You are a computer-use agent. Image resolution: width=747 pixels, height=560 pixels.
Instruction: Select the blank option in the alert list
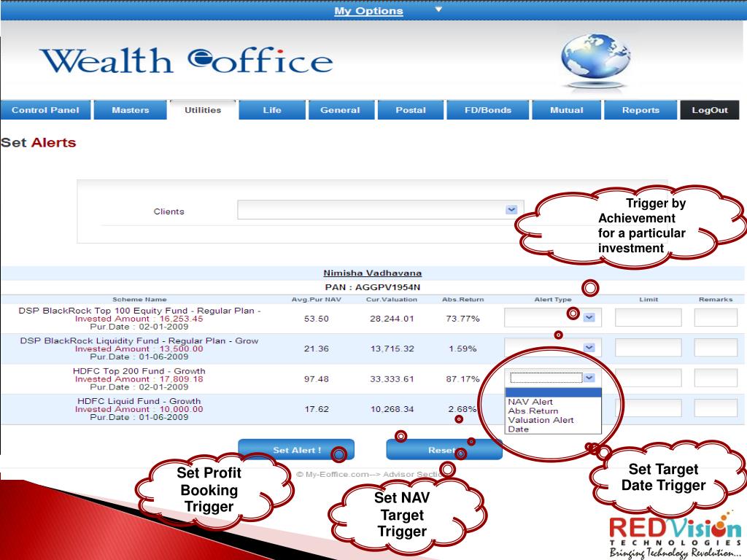point(554,393)
